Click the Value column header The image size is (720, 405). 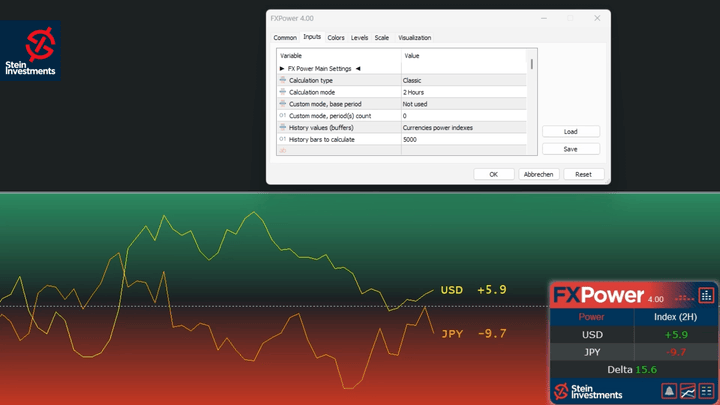(x=464, y=56)
